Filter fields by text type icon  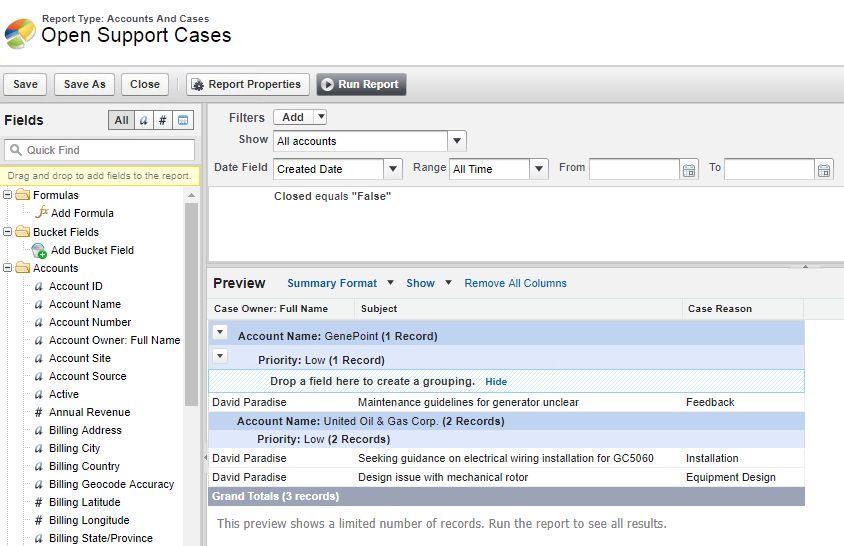[x=143, y=120]
